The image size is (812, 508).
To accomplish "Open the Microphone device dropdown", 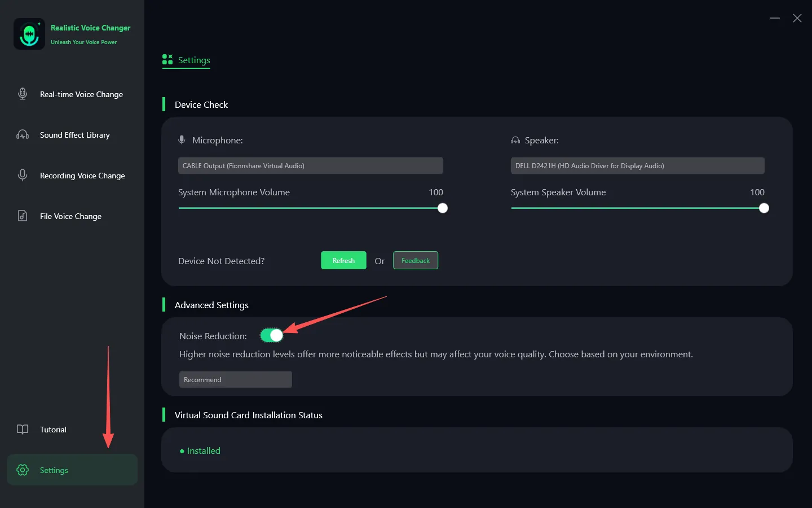I will 310,166.
